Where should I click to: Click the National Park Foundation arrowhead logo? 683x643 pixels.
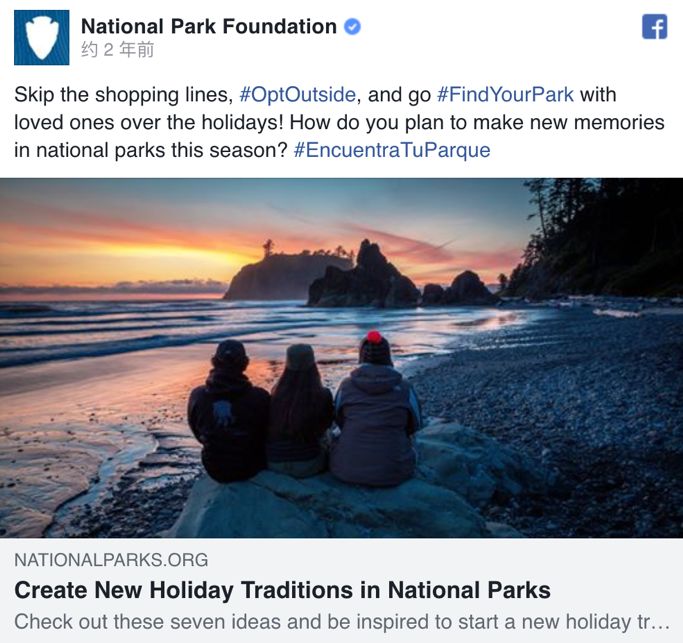click(x=41, y=37)
